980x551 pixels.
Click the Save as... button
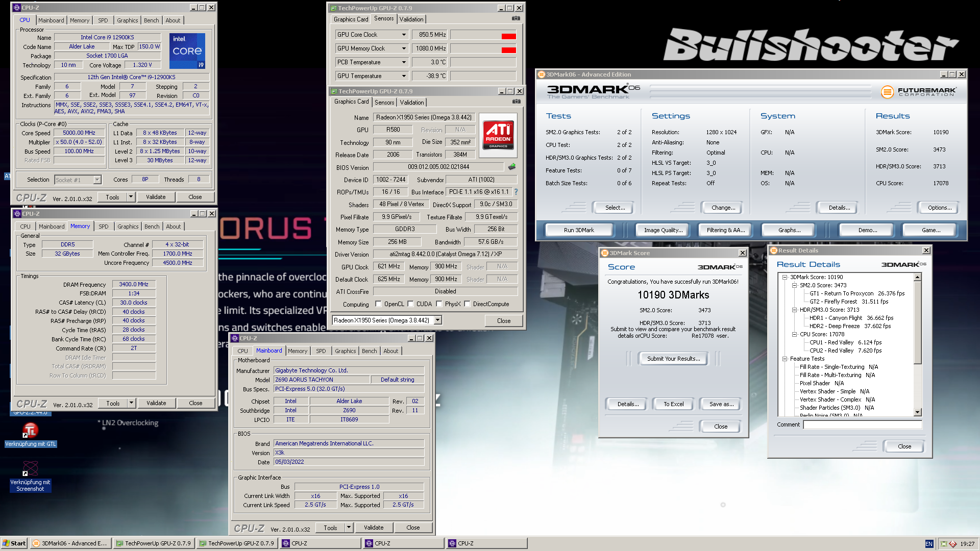[x=721, y=404]
